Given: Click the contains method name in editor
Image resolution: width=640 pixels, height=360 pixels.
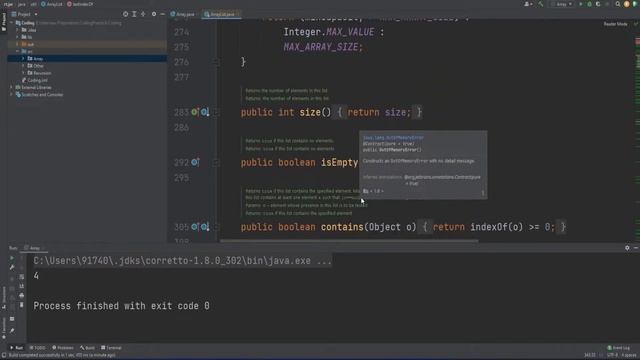Looking at the screenshot, I should (342, 227).
